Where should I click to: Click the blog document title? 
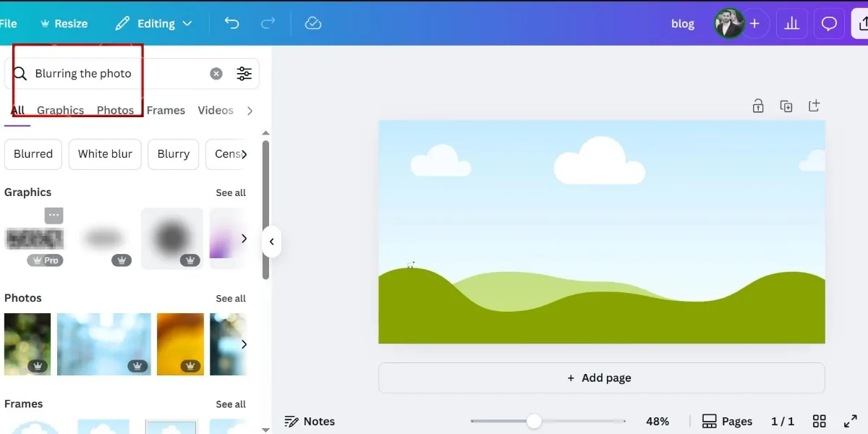(683, 24)
